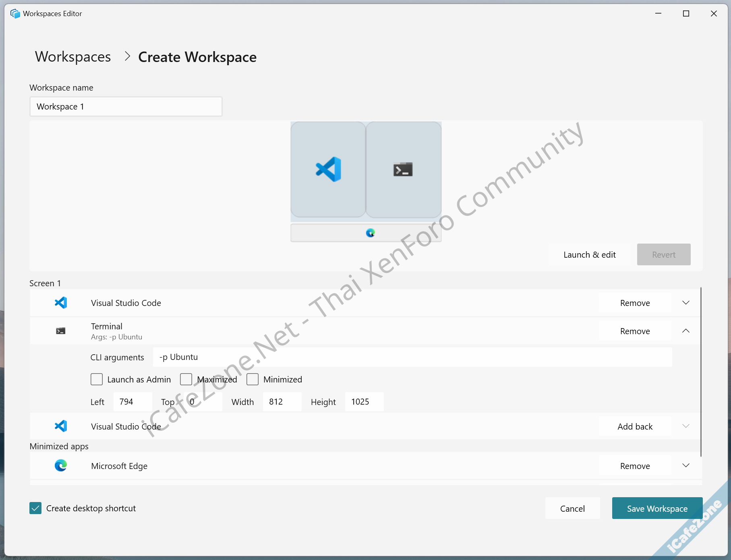Uncheck Create desktop shortcut
The image size is (731, 560).
click(35, 508)
